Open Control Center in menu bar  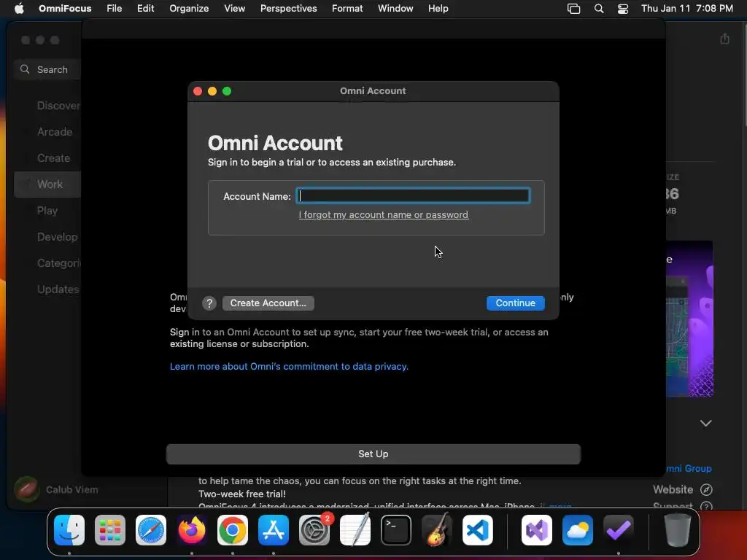coord(623,9)
